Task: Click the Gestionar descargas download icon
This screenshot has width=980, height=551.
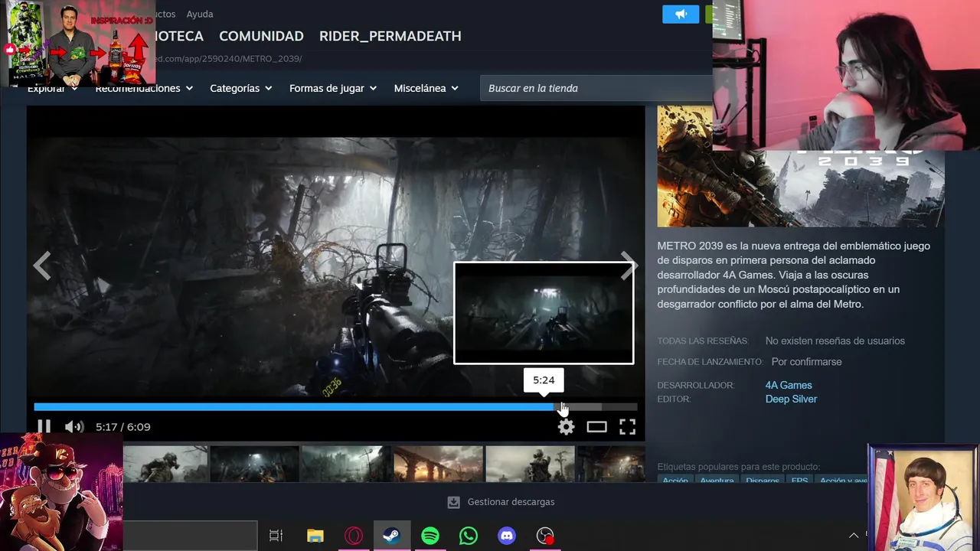Action: click(453, 502)
